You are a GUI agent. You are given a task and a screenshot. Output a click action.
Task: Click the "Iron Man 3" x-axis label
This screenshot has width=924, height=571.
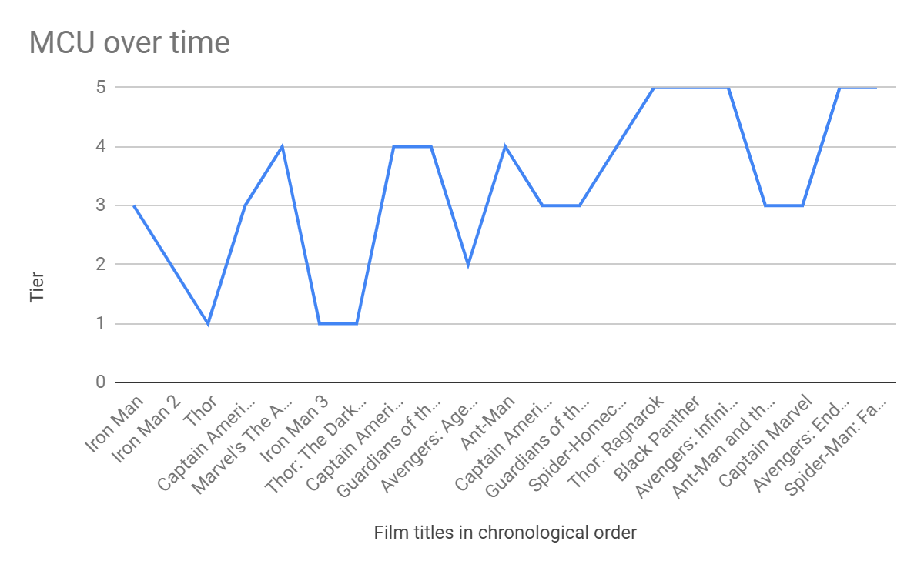click(296, 429)
